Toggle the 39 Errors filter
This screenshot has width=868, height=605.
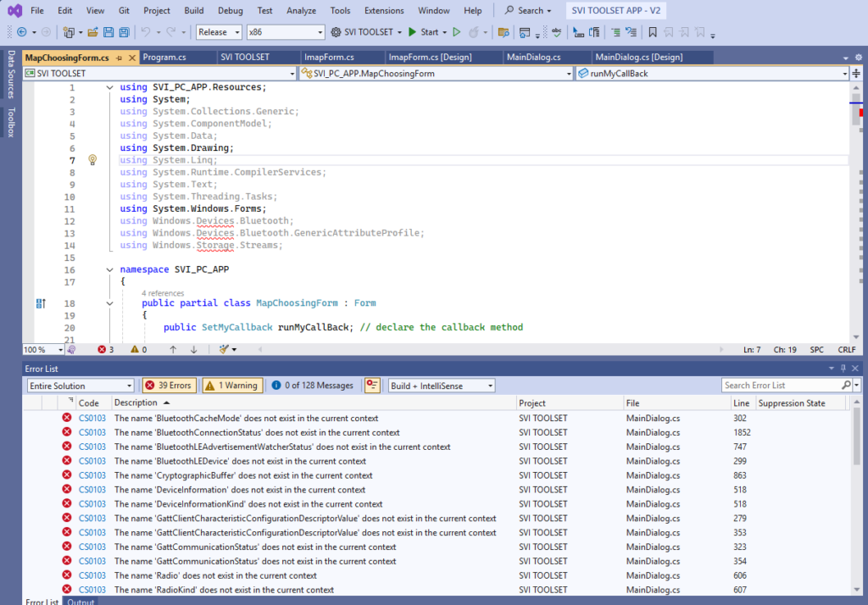coord(169,386)
